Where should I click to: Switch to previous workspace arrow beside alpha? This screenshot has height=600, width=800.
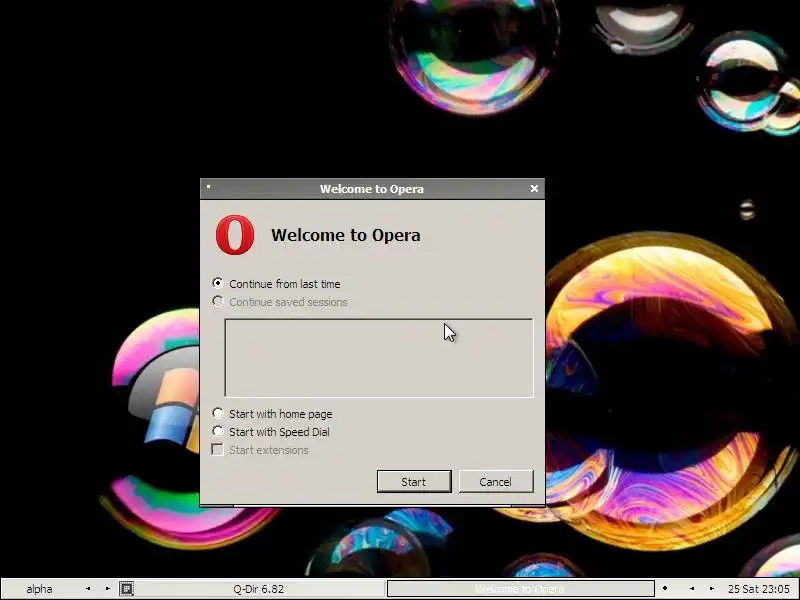pos(88,589)
